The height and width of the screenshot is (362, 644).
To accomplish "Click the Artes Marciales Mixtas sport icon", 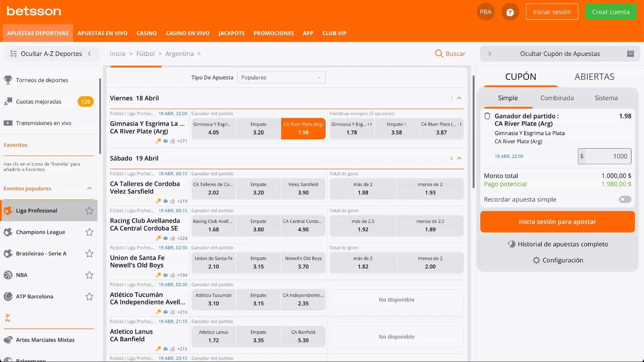I will click(x=8, y=340).
